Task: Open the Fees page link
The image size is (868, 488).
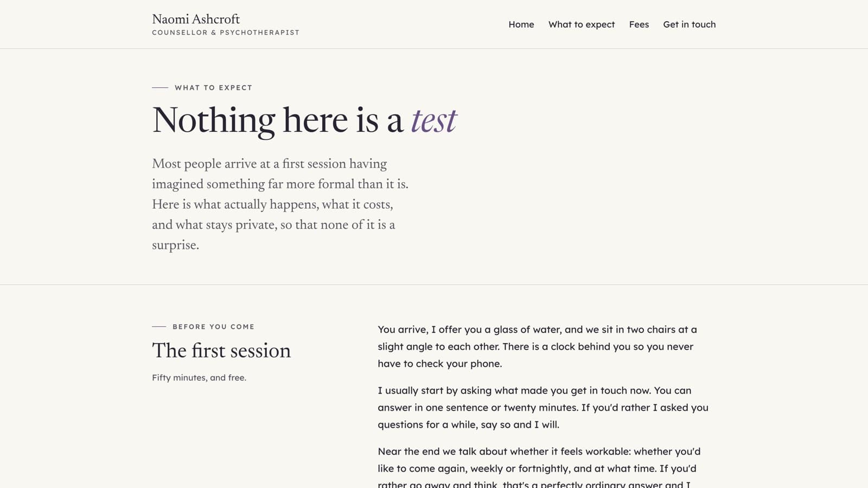Action: pyautogui.click(x=639, y=24)
